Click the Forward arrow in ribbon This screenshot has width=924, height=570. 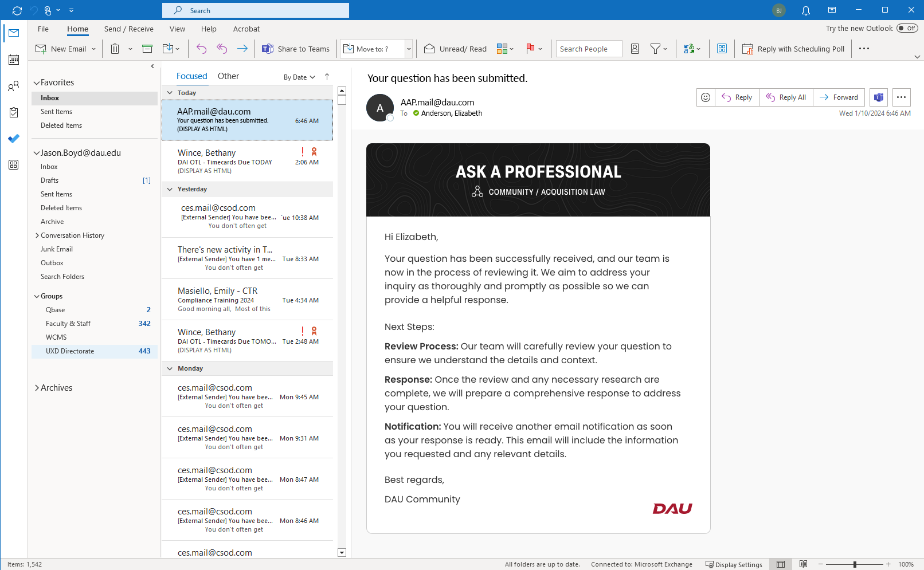(x=242, y=49)
